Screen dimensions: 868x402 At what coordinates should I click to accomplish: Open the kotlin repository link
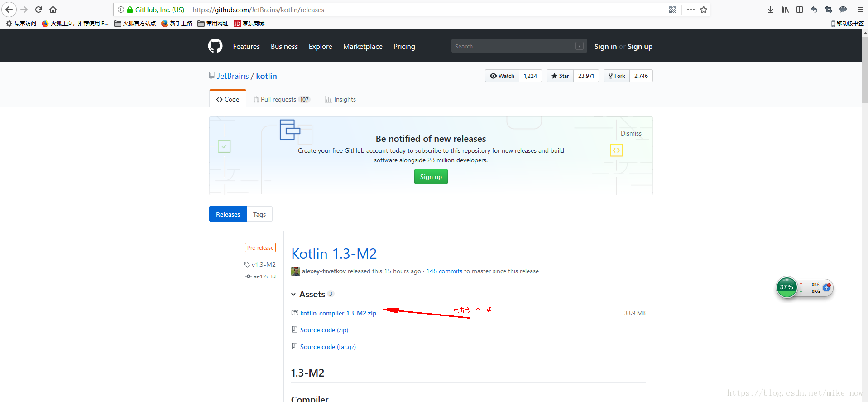coord(266,76)
